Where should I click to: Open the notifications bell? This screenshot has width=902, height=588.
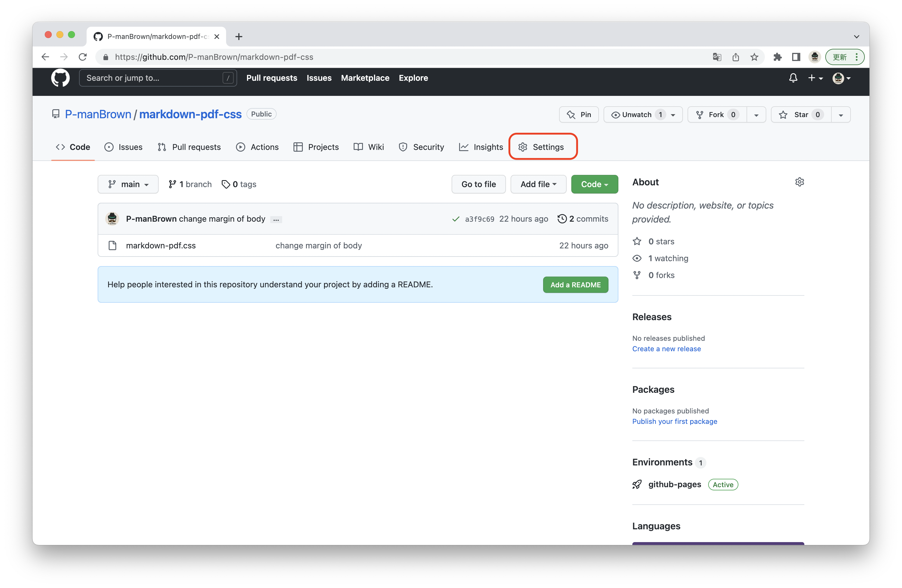(793, 78)
